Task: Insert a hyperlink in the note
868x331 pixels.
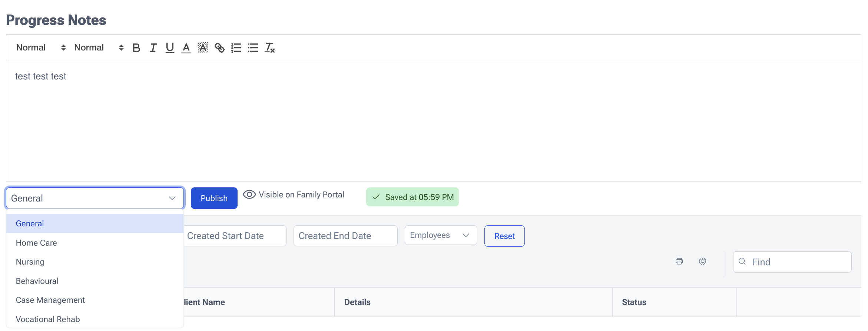Action: coord(219,47)
